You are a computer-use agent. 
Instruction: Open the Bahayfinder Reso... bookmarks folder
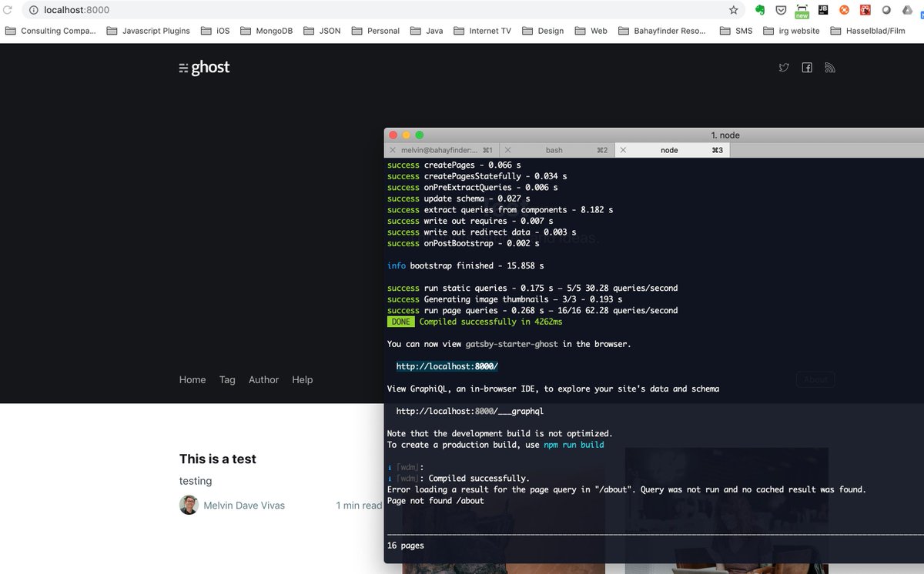[662, 31]
